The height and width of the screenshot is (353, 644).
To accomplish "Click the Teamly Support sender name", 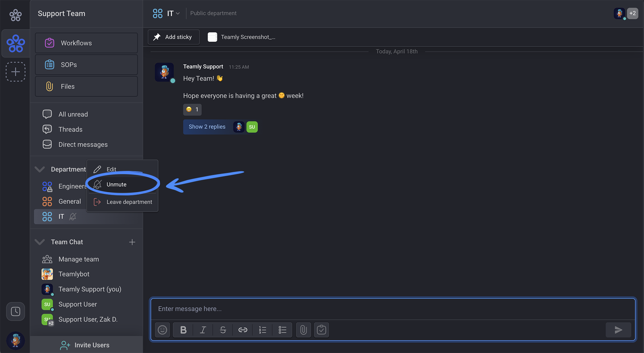I will [x=203, y=67].
